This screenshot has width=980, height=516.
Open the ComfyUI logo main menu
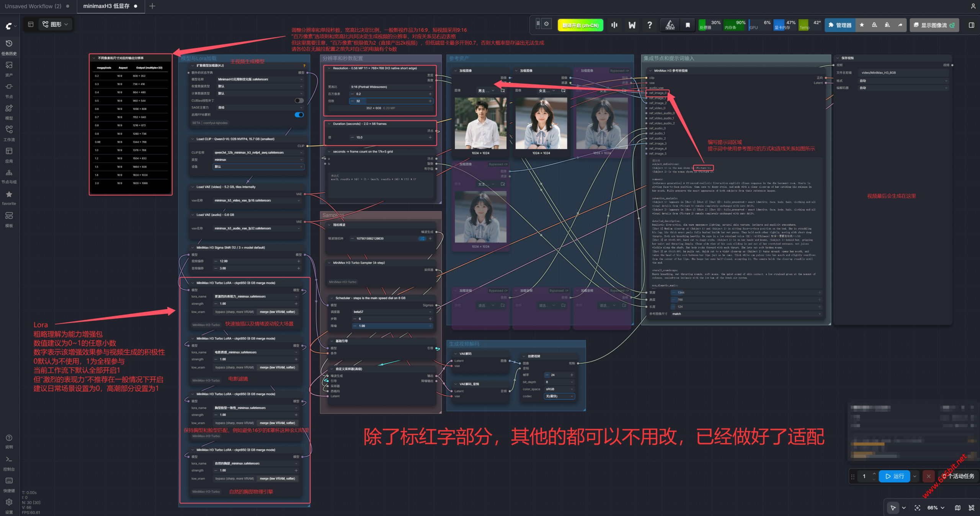pyautogui.click(x=10, y=26)
